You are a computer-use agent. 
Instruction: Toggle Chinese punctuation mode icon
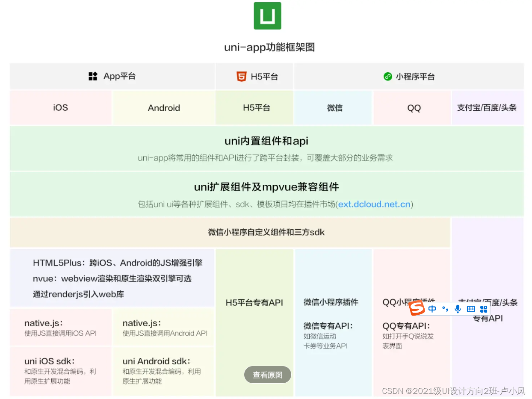(x=446, y=308)
